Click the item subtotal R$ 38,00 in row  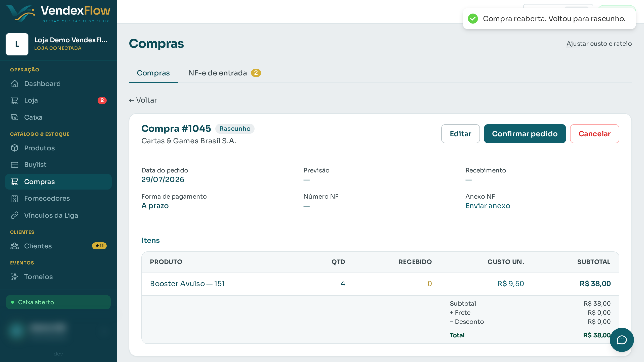tap(595, 284)
